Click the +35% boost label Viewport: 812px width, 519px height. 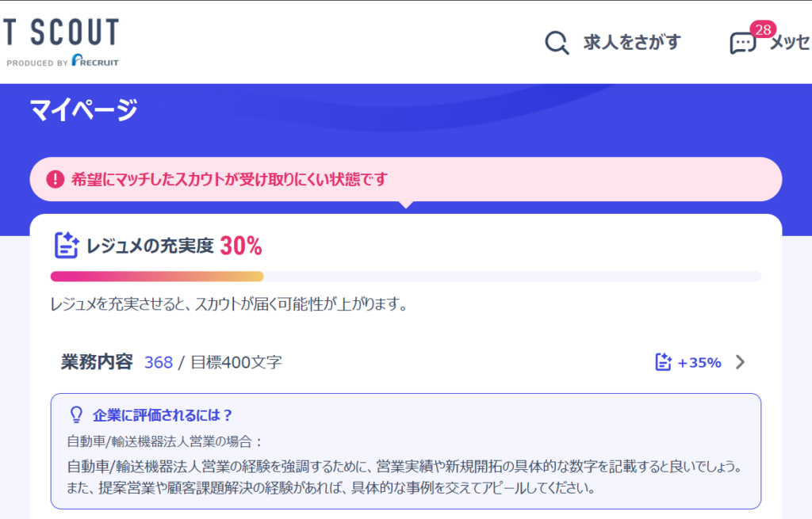(x=699, y=362)
